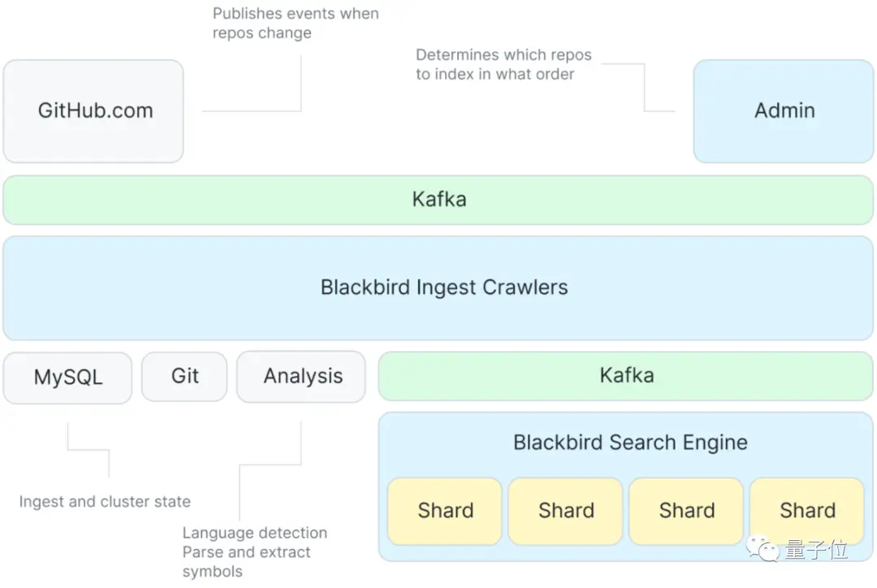Click the MySQL box
The image size is (877, 588).
pyautogui.click(x=67, y=378)
